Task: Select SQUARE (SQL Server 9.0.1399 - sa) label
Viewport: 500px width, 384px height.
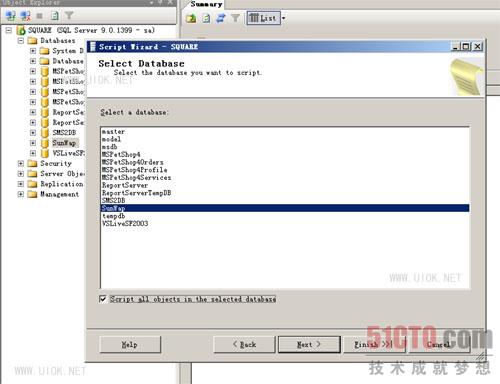Action: pos(91,31)
